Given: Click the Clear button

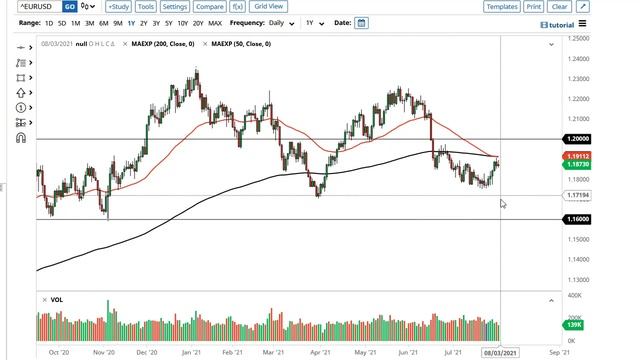Looking at the screenshot, I should (559, 7).
